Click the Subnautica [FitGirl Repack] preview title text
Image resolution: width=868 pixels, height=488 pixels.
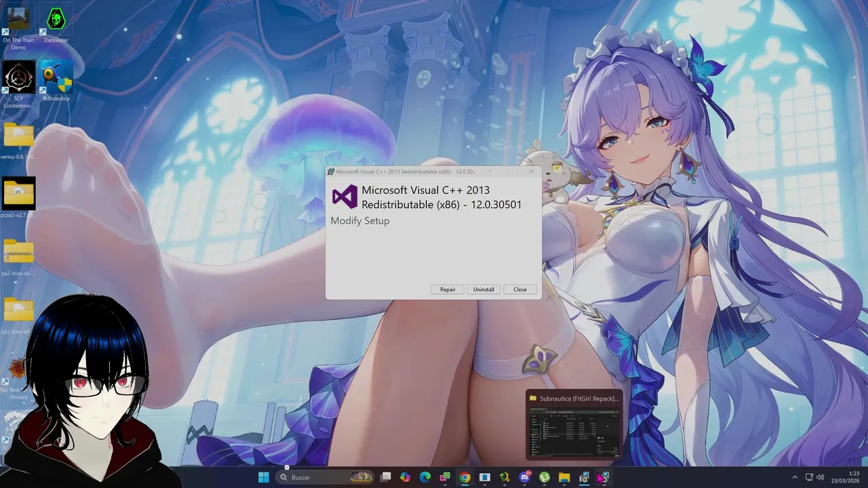click(579, 399)
